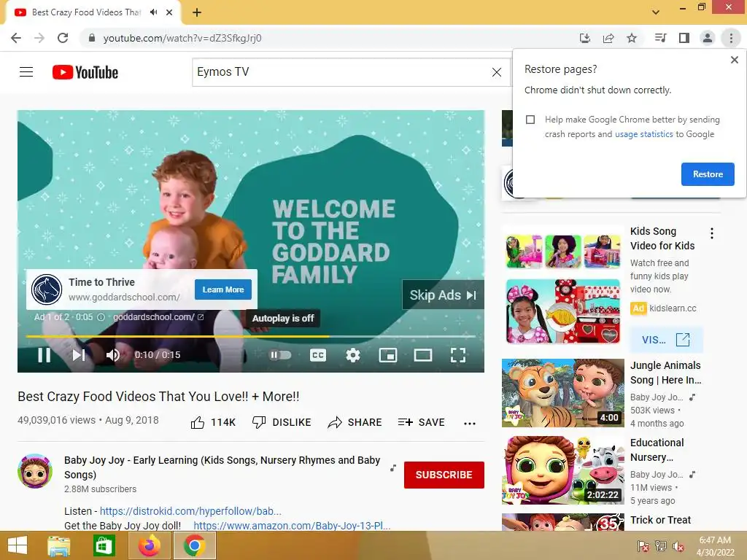The width and height of the screenshot is (747, 560).
Task: Click the forward navigation arrow
Action: 39,38
